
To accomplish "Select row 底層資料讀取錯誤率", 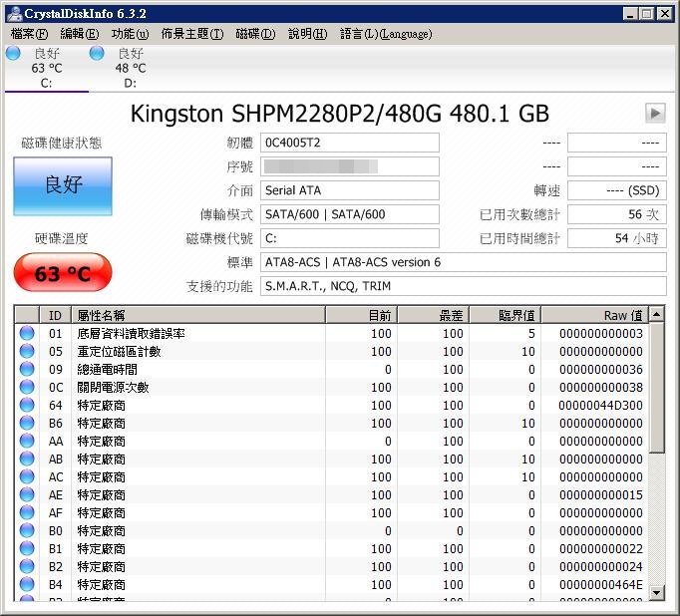I will click(x=331, y=333).
